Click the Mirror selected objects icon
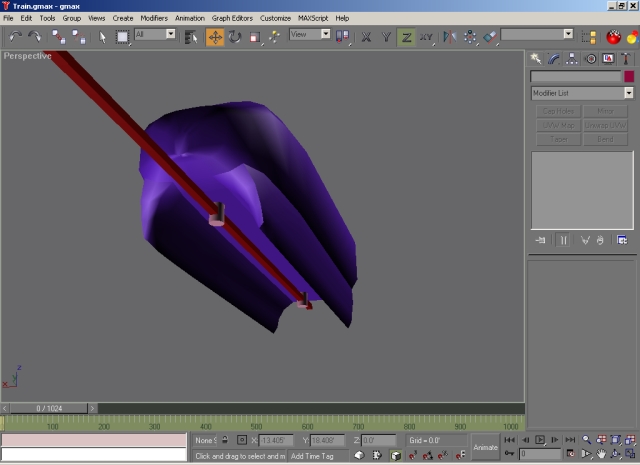Viewport: 640px width, 465px height. tap(449, 37)
